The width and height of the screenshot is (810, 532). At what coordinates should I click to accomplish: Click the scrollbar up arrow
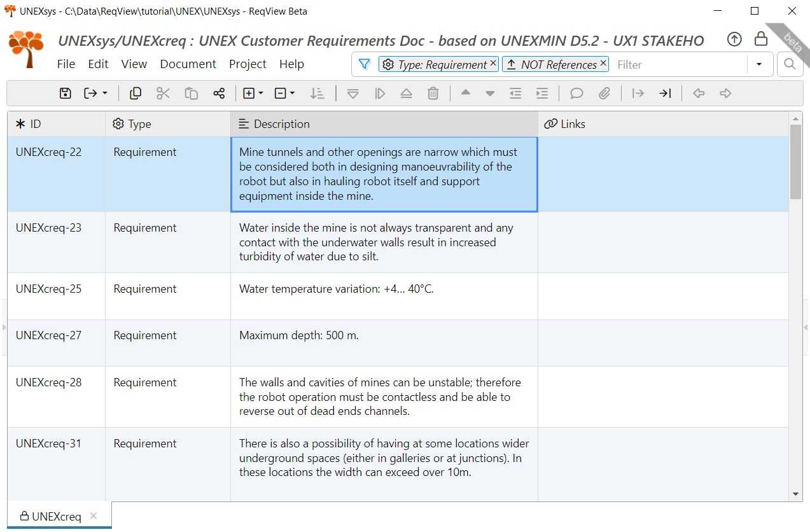(795, 118)
